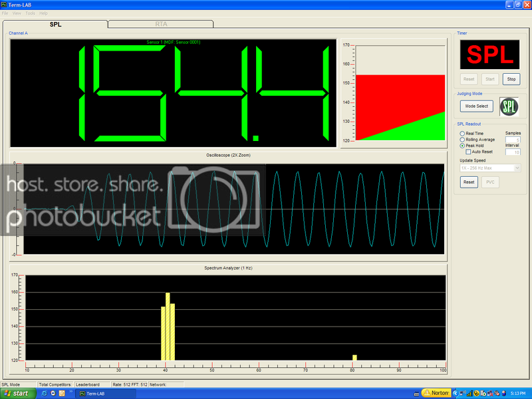Click the Norton tray notification icon
This screenshot has width=532, height=399.
pyautogui.click(x=436, y=393)
